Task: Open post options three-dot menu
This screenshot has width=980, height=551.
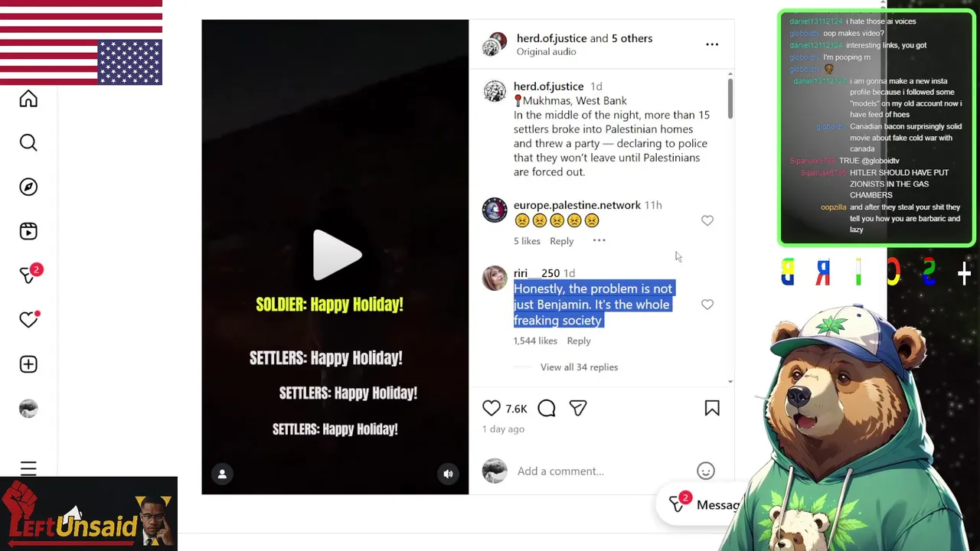Action: pos(712,44)
